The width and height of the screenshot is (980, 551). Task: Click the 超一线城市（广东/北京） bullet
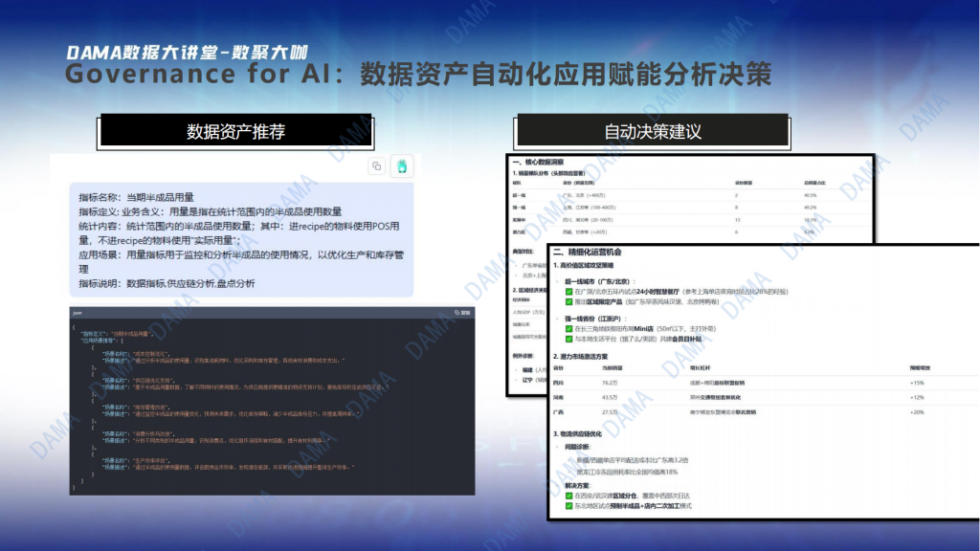click(x=600, y=282)
